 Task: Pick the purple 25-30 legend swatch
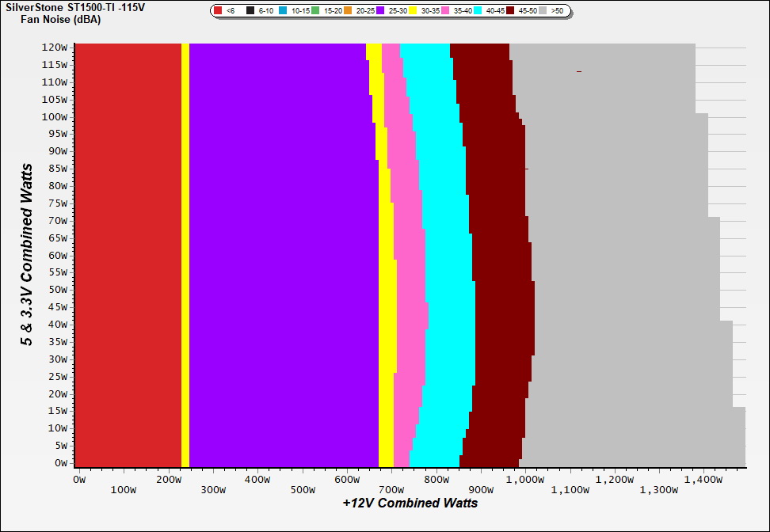381,11
